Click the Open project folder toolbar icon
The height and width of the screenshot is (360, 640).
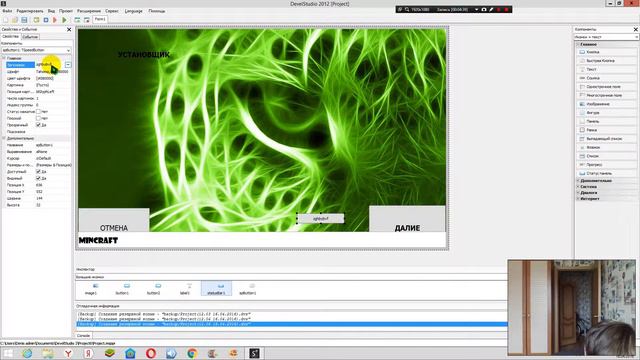15,20
